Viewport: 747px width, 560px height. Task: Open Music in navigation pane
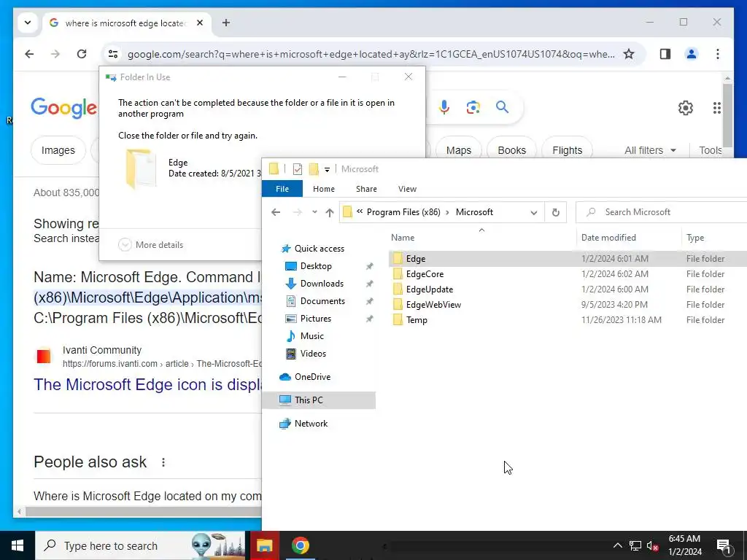coord(311,336)
